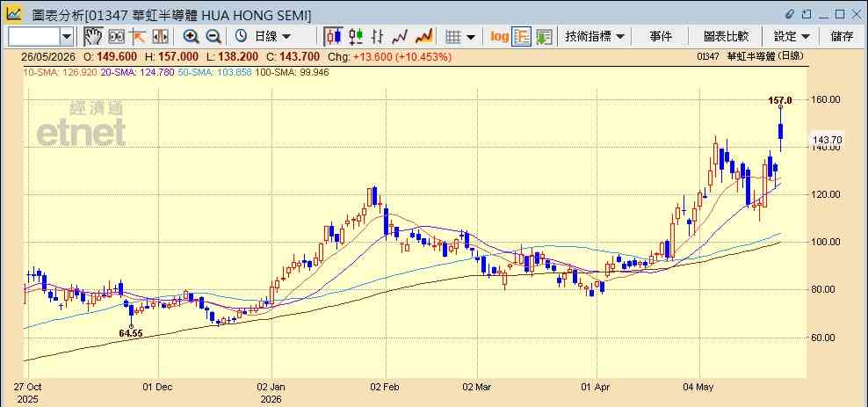Click the O: 149.600 open value

(110, 56)
